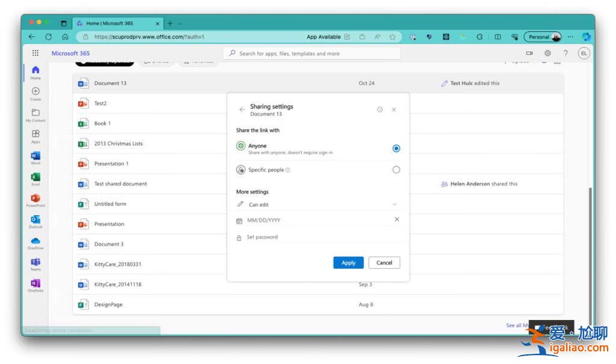Click the MM/DD/YYYY expiration date field
Image resolution: width=616 pixels, height=364 pixels.
coord(313,220)
